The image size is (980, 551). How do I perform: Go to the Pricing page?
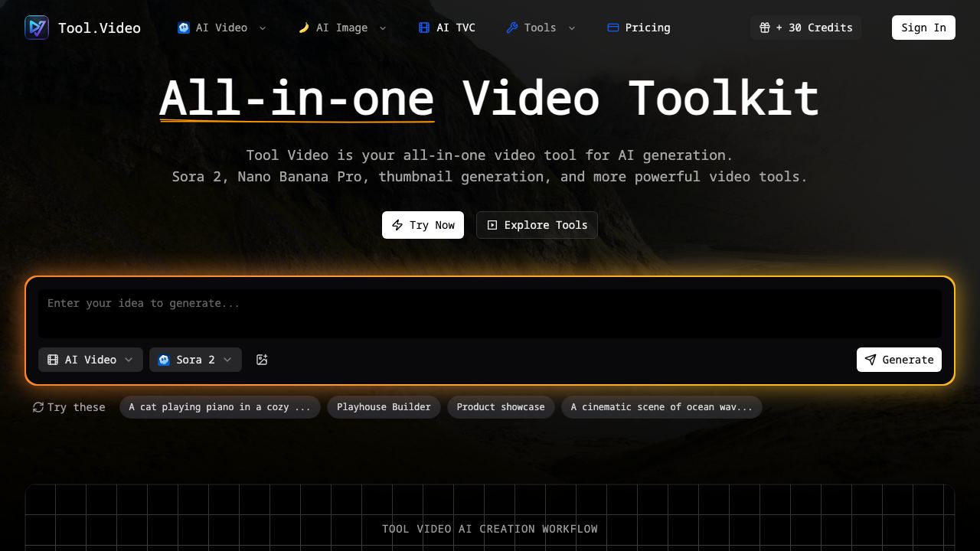click(x=639, y=28)
